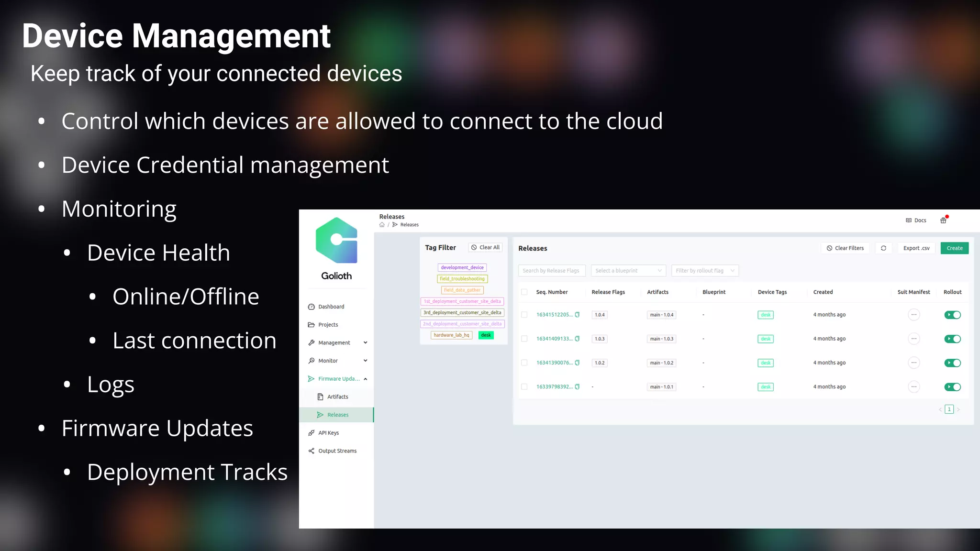980x551 pixels.
Task: Toggle rollout for main-1.0.3 release
Action: click(952, 339)
